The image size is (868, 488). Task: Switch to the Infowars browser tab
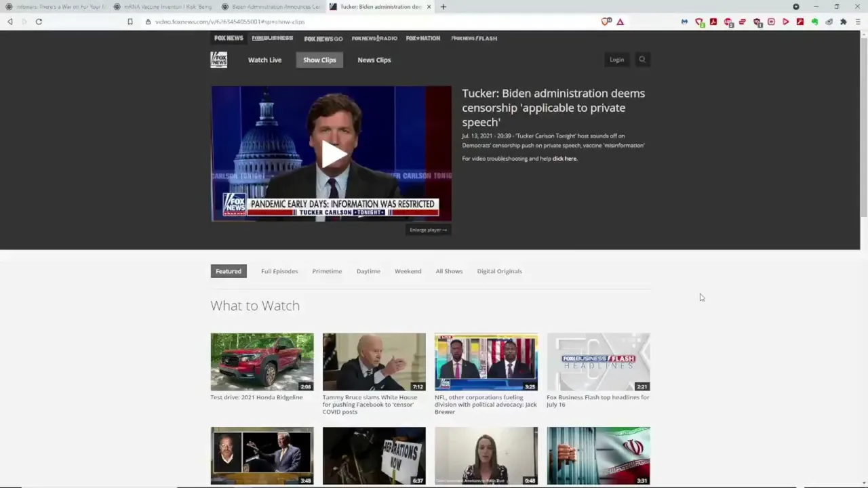56,7
